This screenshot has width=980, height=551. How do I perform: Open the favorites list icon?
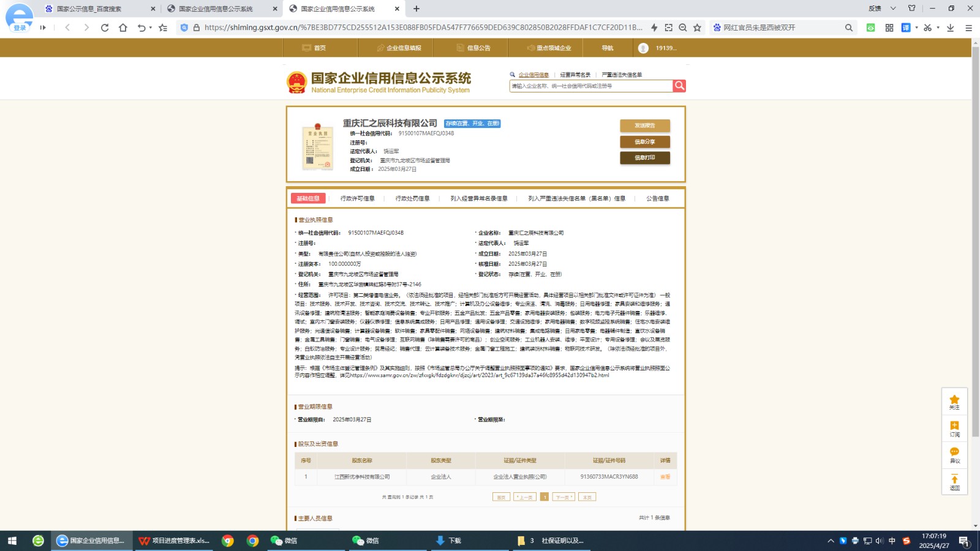[163, 28]
